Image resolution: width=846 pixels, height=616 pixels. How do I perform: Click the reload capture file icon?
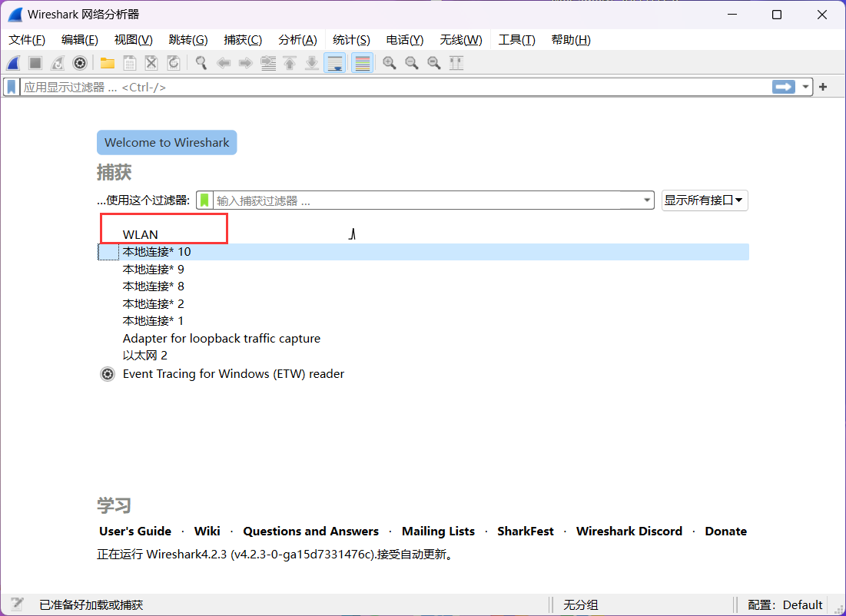[x=174, y=63]
